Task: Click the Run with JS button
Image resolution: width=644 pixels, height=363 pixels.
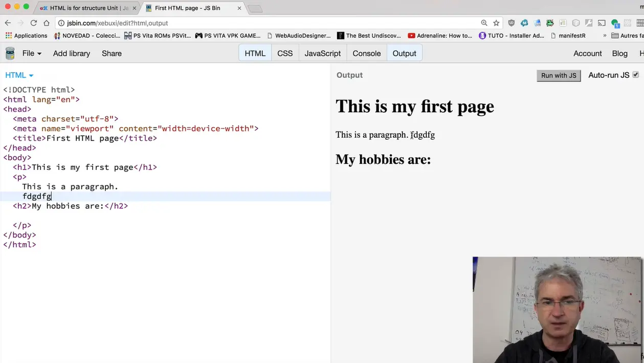Action: 559,75
